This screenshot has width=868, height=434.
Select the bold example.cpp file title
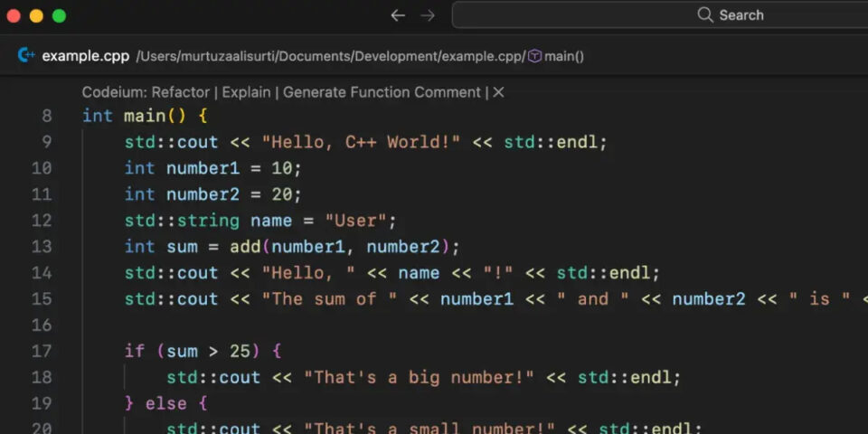click(85, 56)
